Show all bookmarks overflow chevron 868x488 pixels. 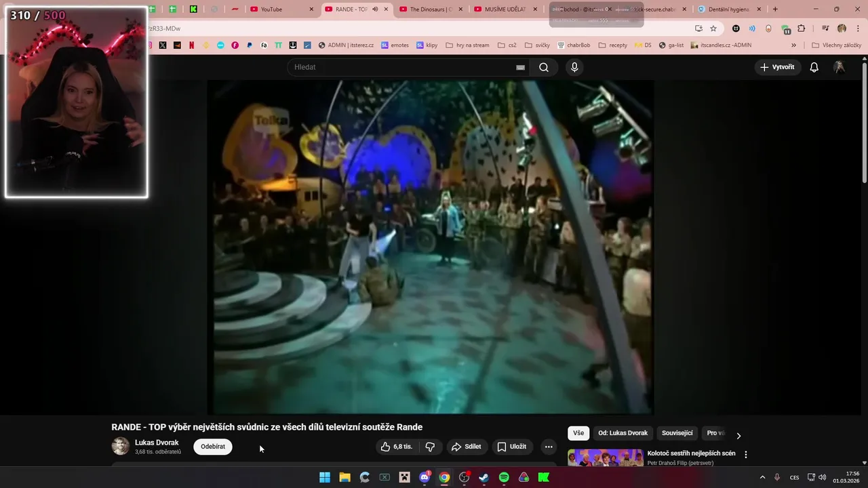tap(793, 45)
